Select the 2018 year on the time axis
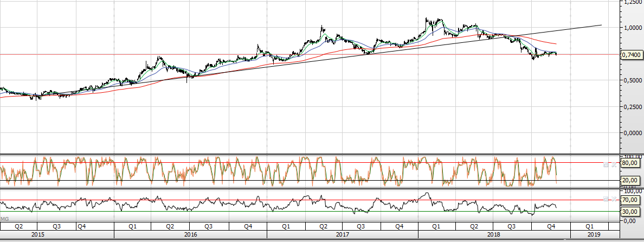 point(493,234)
